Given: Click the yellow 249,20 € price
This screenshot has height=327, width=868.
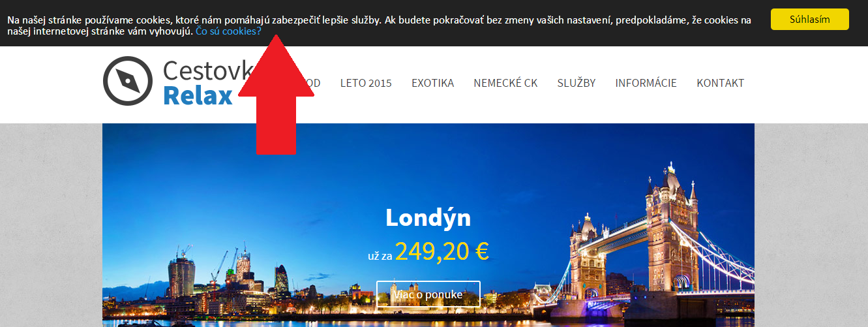Looking at the screenshot, I should [x=441, y=251].
